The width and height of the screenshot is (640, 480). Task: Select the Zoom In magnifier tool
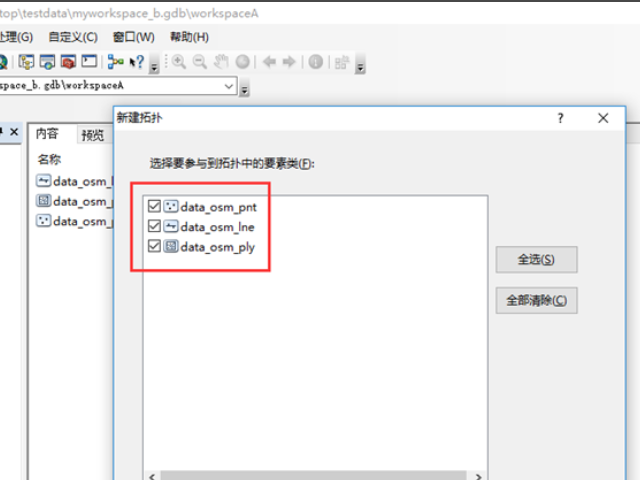click(x=179, y=62)
